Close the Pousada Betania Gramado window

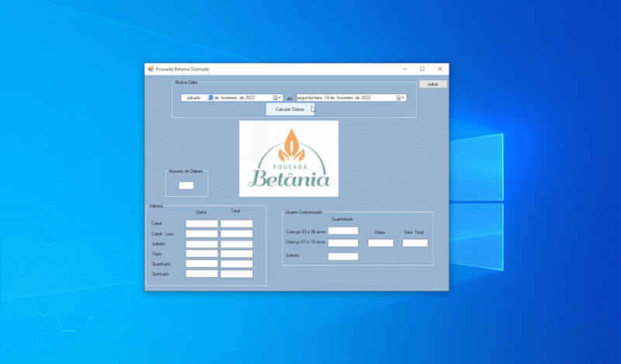pos(439,69)
